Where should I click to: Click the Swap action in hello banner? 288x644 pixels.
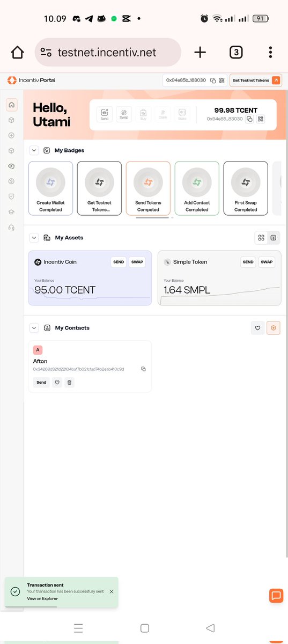coord(124,114)
